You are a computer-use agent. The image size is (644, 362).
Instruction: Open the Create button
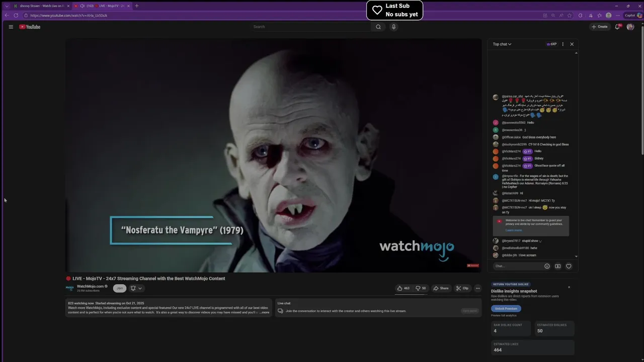coord(599,27)
